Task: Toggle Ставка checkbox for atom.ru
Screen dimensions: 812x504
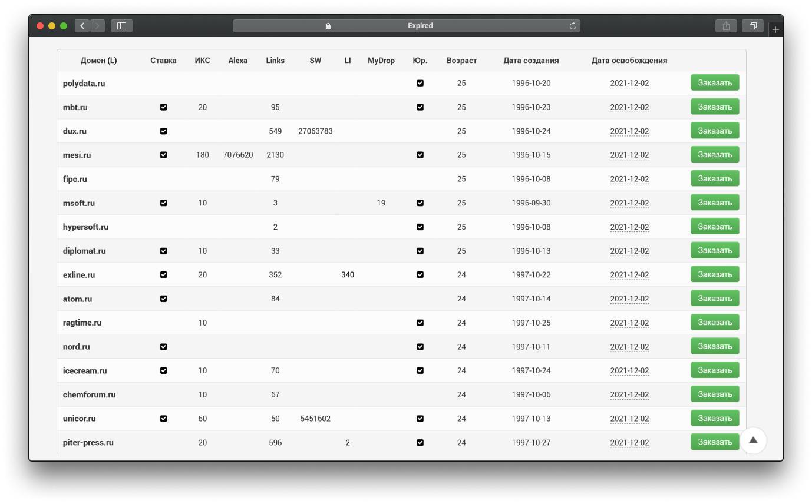Action: pos(163,299)
